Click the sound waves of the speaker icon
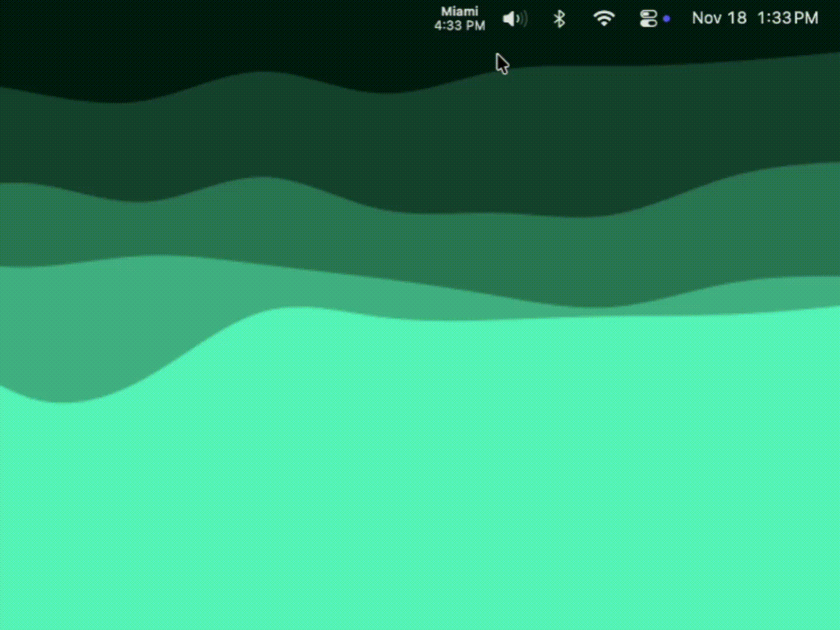This screenshot has width=840, height=630. 523,19
